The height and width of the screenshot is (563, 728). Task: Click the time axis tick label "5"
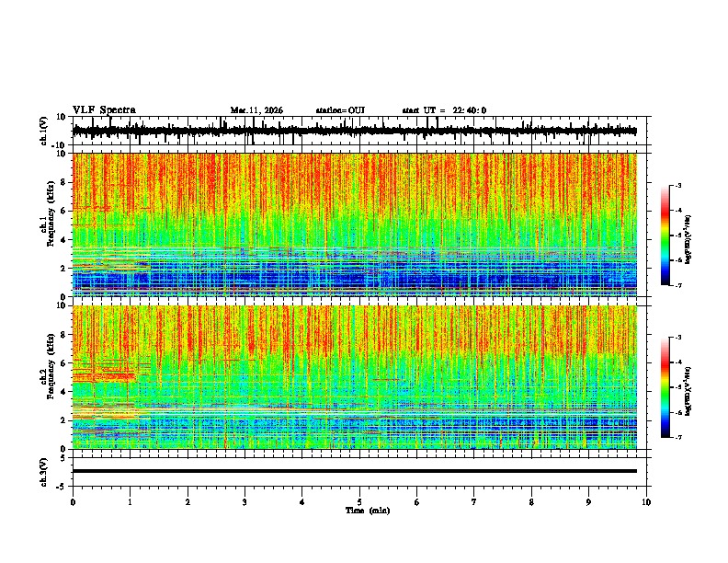pyautogui.click(x=359, y=502)
